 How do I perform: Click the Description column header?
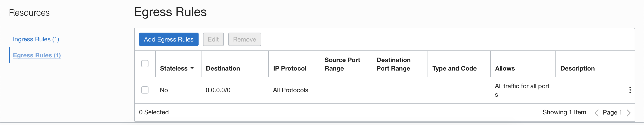(x=577, y=68)
